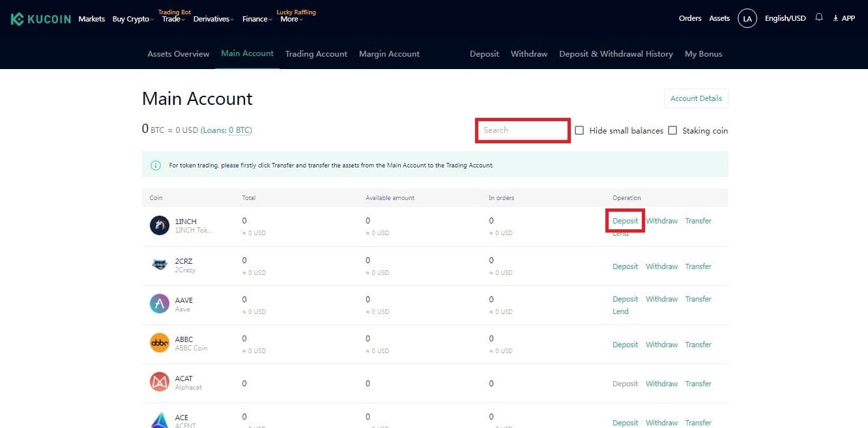Screen dimensions: 868x428
Task: Expand the Trade dropdown menu
Action: click(173, 19)
